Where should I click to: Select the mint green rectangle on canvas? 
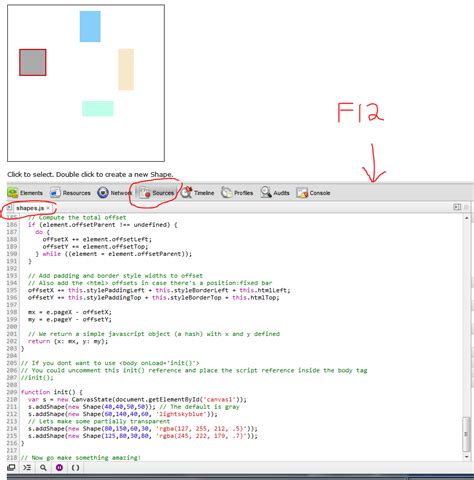(98, 108)
